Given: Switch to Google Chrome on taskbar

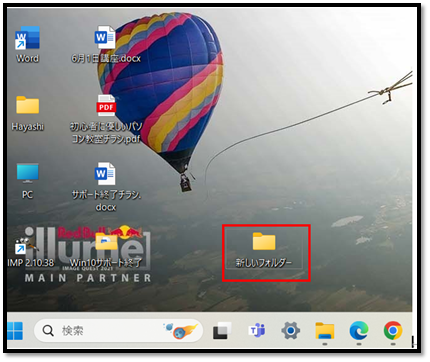Looking at the screenshot, I should [x=393, y=330].
